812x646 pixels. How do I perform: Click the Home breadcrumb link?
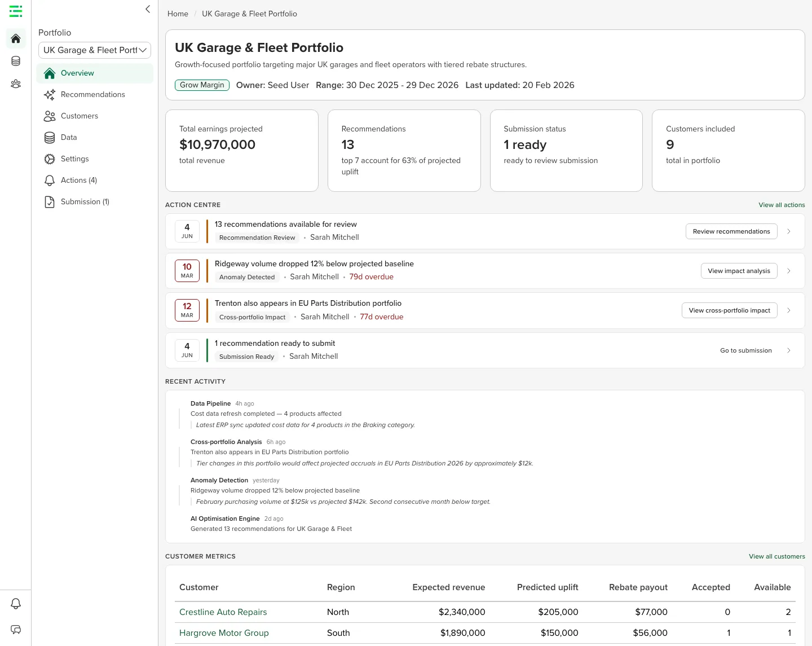pos(178,14)
